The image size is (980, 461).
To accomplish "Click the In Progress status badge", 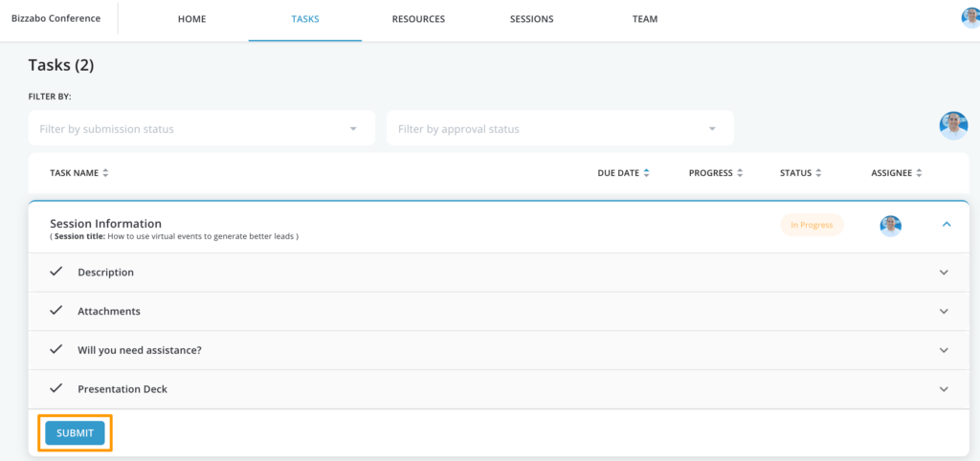I will click(x=812, y=225).
